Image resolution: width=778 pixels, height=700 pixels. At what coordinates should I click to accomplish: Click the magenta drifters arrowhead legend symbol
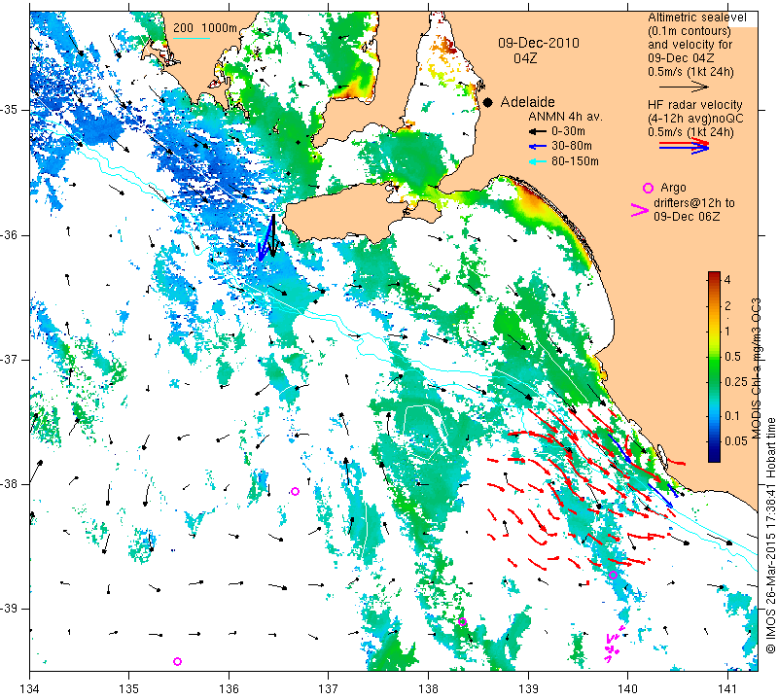[x=640, y=210]
